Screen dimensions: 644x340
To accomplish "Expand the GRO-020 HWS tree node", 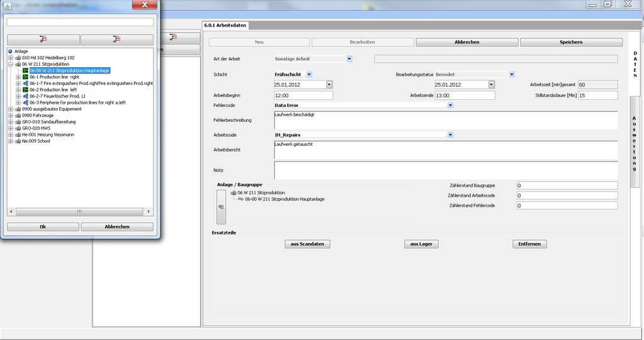I will coord(11,128).
